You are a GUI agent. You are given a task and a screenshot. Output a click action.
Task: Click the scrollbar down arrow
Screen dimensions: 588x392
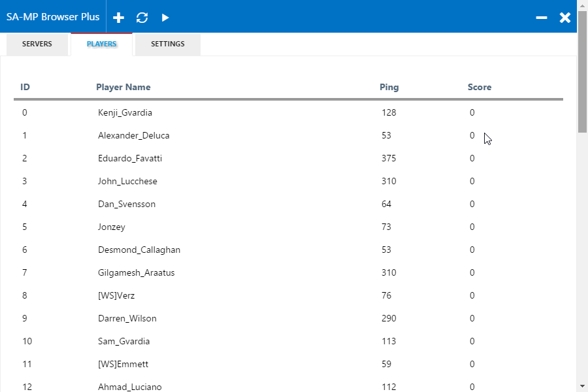[582, 386]
